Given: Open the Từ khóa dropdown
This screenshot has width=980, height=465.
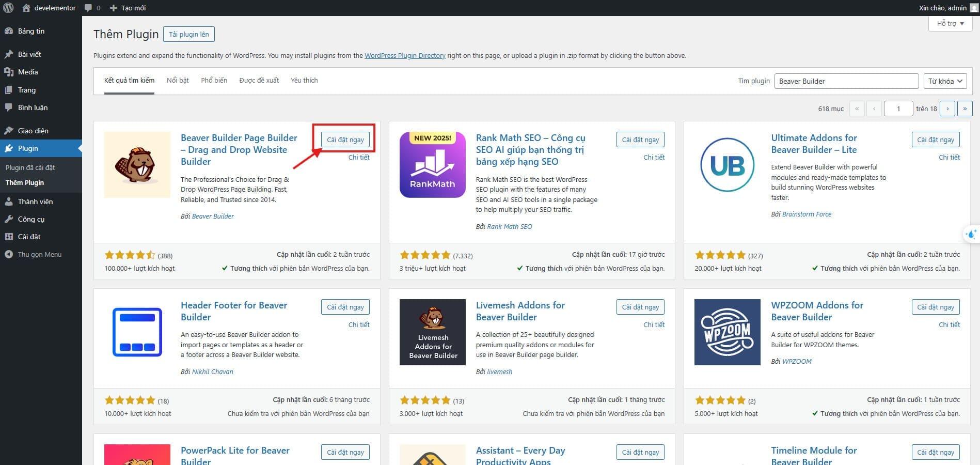Looking at the screenshot, I should [944, 81].
